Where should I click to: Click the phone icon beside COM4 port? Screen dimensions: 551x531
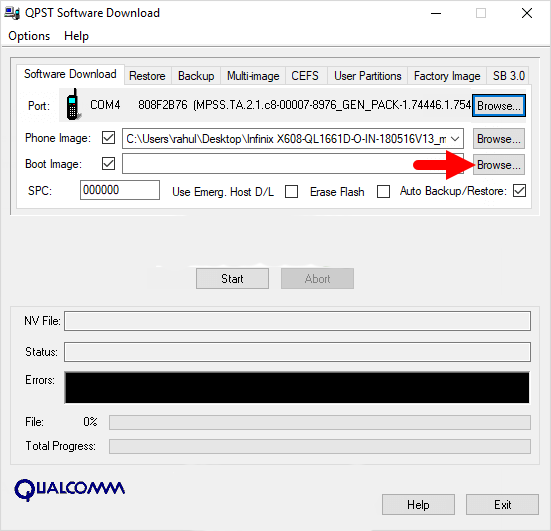pyautogui.click(x=73, y=105)
